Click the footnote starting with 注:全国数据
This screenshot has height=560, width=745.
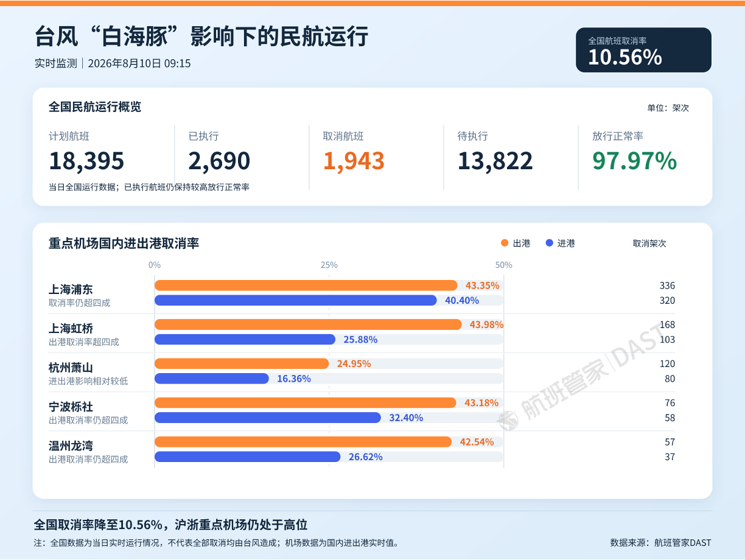217,543
